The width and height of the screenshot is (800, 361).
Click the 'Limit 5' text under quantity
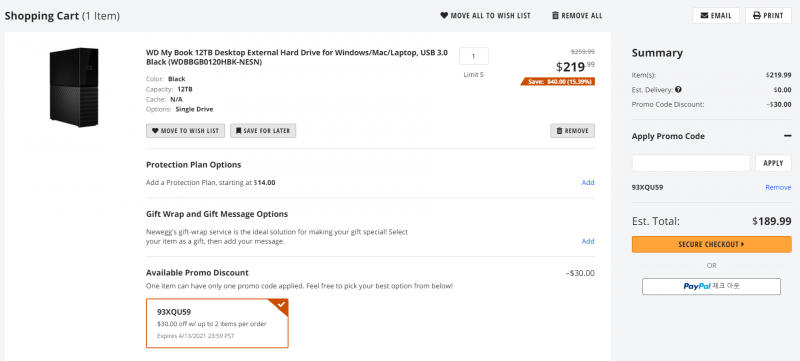473,75
